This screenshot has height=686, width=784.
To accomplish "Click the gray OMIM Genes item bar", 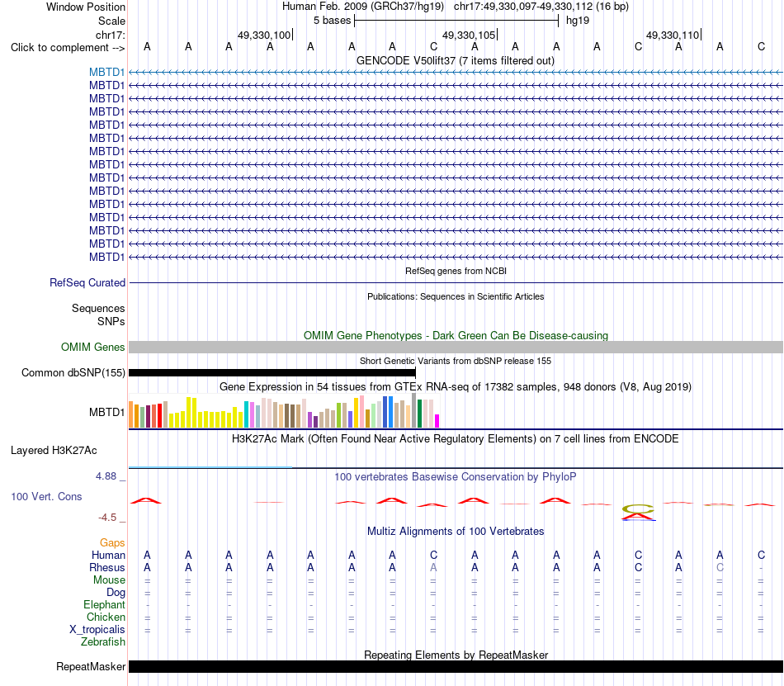I will pyautogui.click(x=456, y=347).
